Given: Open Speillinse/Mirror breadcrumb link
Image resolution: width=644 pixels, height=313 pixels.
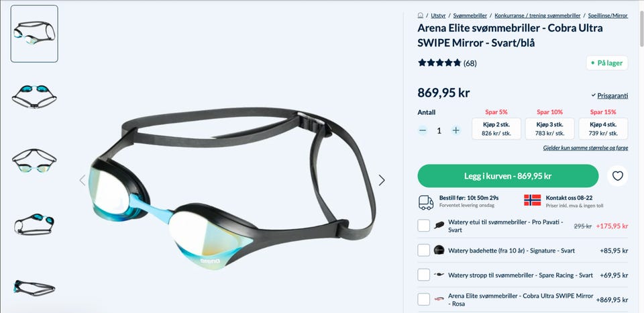Looking at the screenshot, I should [x=608, y=15].
